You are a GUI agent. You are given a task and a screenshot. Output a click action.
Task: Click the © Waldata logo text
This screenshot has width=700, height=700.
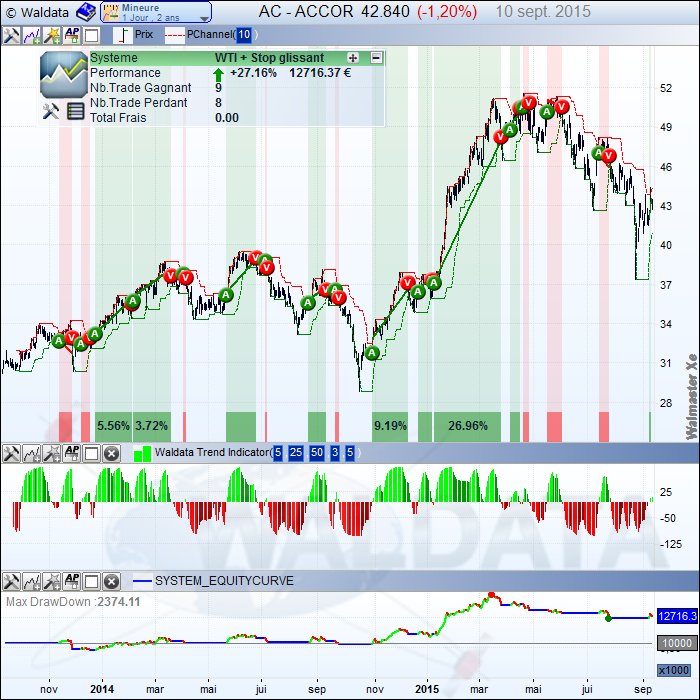pos(38,13)
